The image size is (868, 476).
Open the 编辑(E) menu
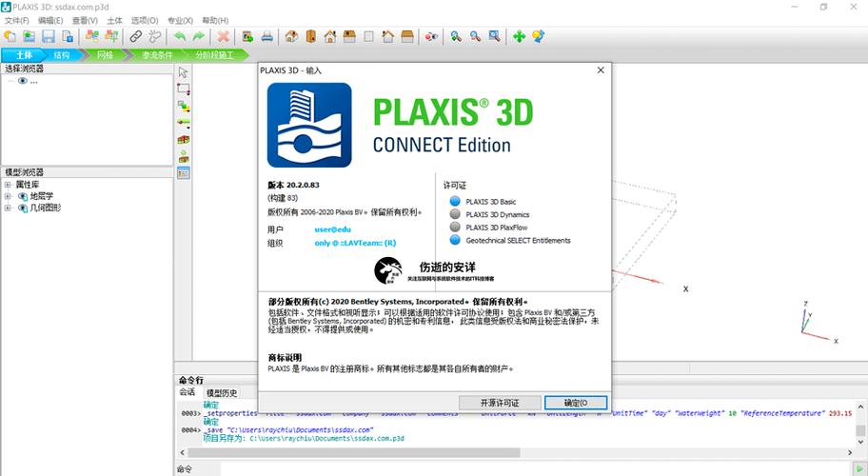pos(50,21)
